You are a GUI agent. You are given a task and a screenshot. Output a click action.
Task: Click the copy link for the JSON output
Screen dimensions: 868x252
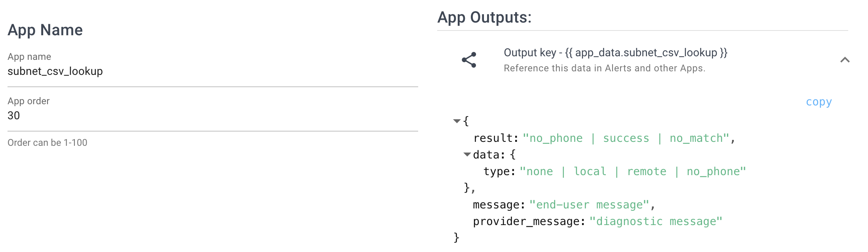[x=819, y=102]
